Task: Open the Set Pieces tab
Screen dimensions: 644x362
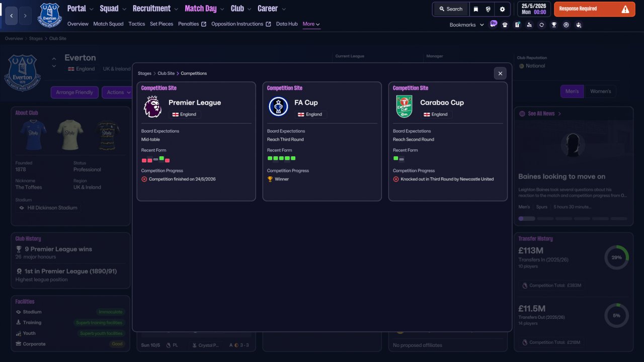Action: [x=162, y=24]
